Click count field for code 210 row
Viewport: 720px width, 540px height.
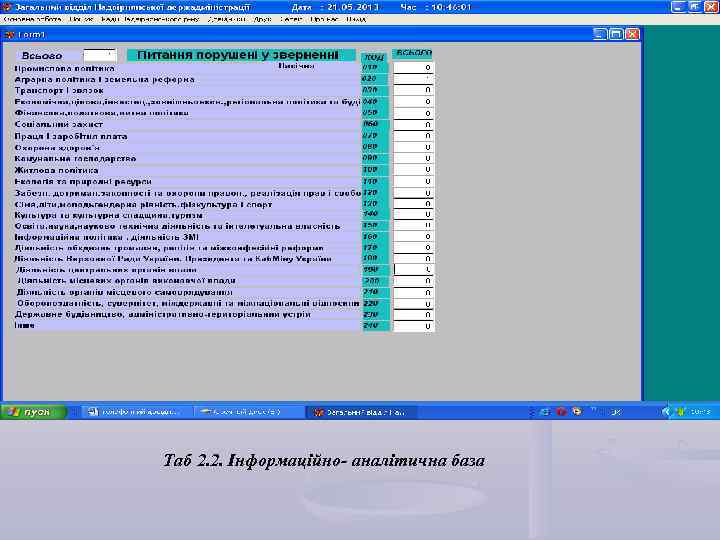[413, 292]
